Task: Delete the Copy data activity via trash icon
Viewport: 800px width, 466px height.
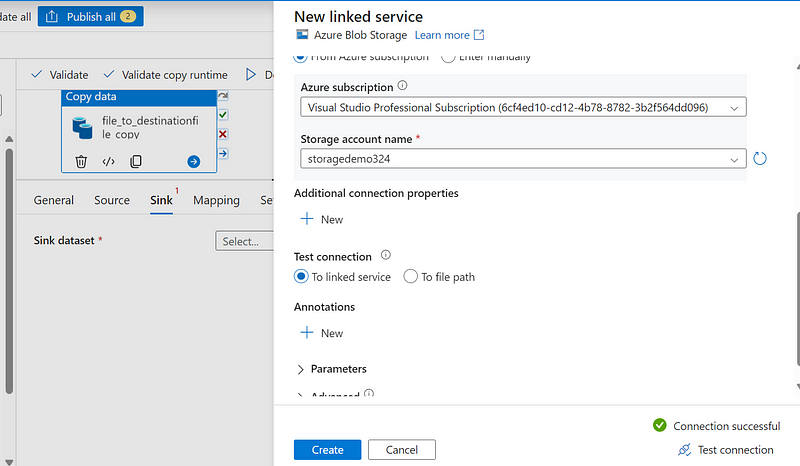Action: 81,162
